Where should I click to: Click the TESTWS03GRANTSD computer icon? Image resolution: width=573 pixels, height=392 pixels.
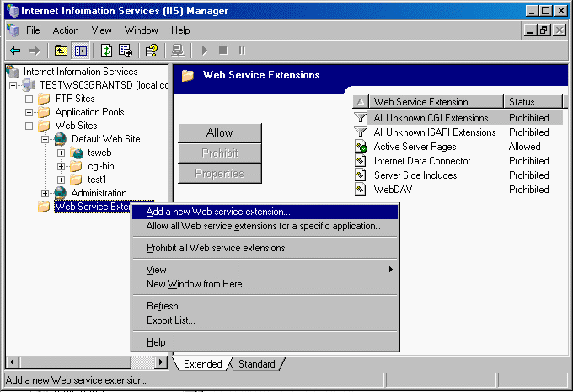coord(29,85)
